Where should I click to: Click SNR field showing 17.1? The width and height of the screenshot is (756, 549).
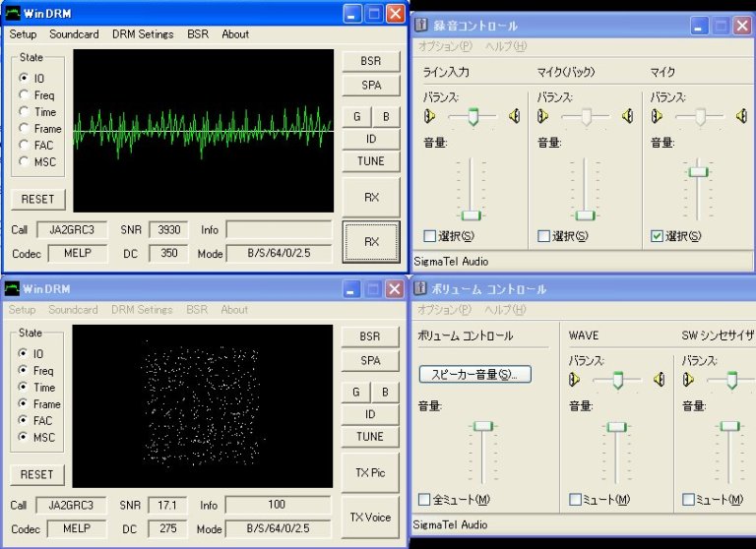point(167,505)
